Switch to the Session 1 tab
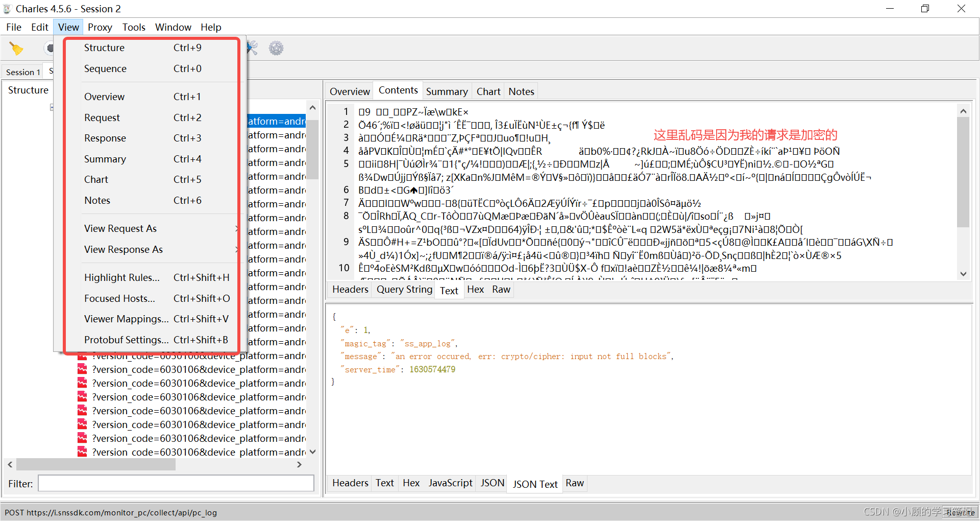Viewport: 980px width, 521px height. 23,72
